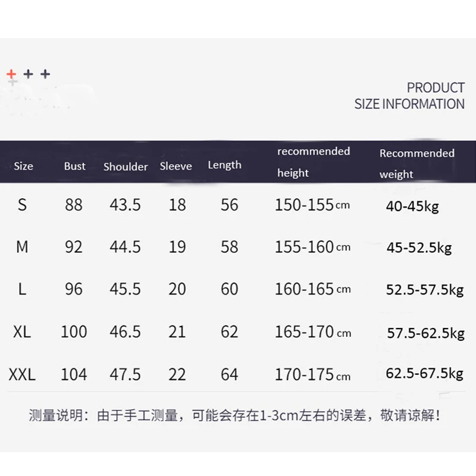Image resolution: width=476 pixels, height=476 pixels.
Task: Select the Length column header
Action: point(224,165)
